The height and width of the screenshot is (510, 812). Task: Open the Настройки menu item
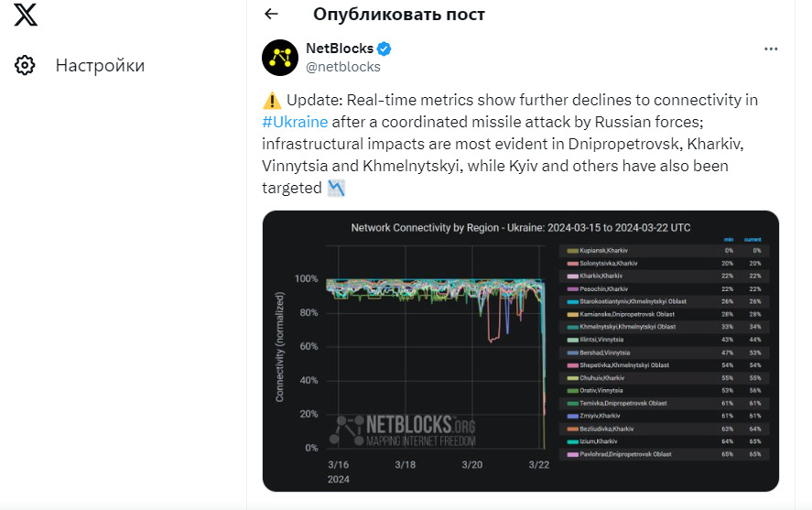click(x=99, y=65)
